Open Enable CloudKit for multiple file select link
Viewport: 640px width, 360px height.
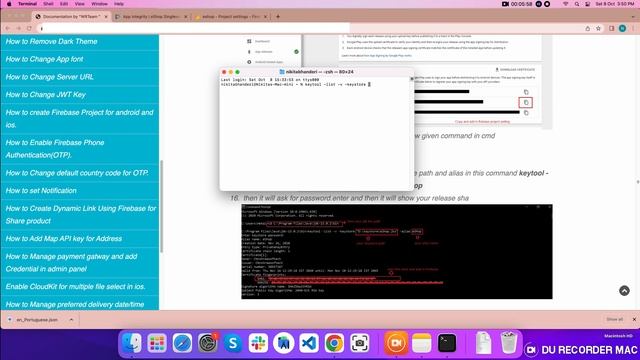(x=76, y=287)
